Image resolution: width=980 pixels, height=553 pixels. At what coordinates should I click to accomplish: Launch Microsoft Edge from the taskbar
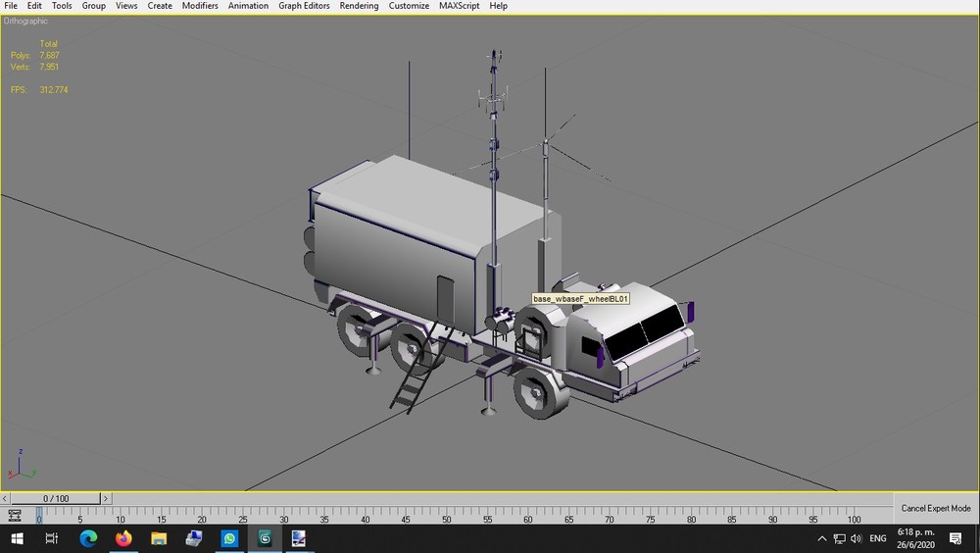(x=88, y=538)
